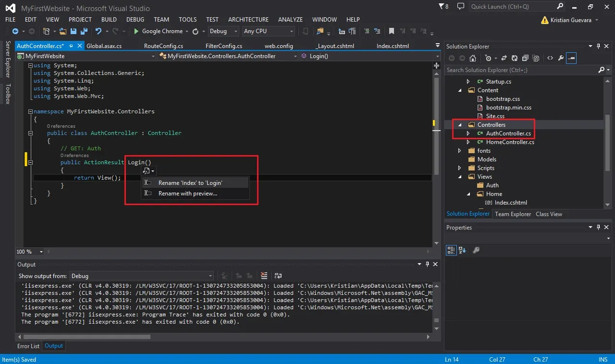Screen dimensions: 615x364
Task: Open the quick actions rename smart tag
Action: pyautogui.click(x=148, y=171)
